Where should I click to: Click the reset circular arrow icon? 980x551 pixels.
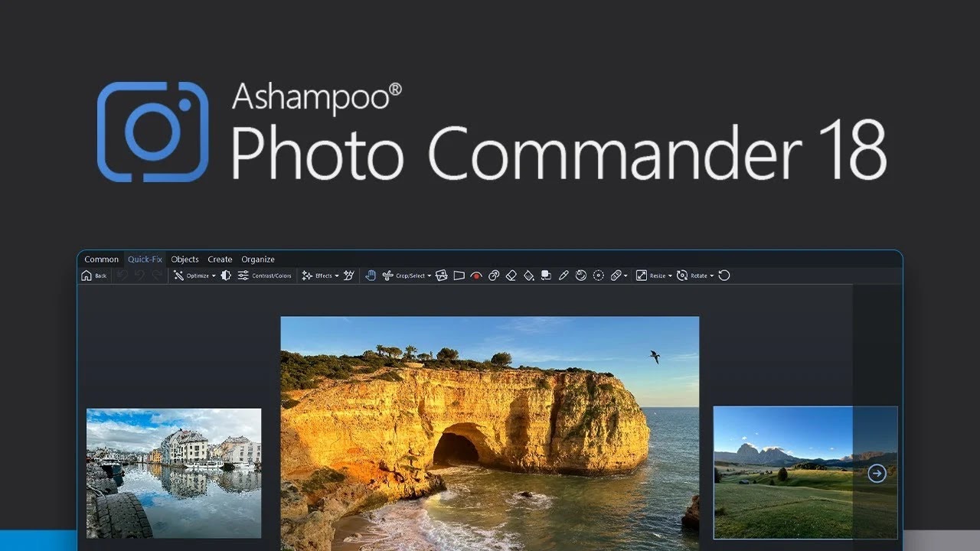(x=724, y=275)
